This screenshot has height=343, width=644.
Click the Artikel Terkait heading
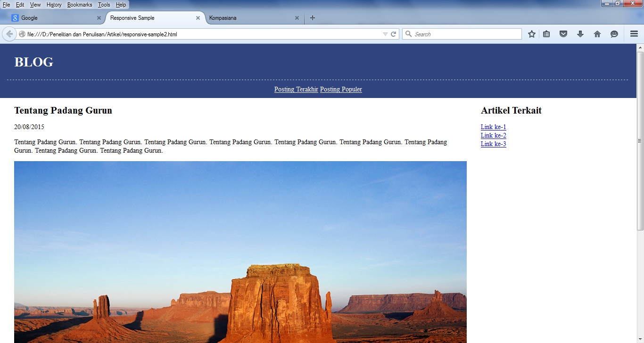tap(511, 110)
